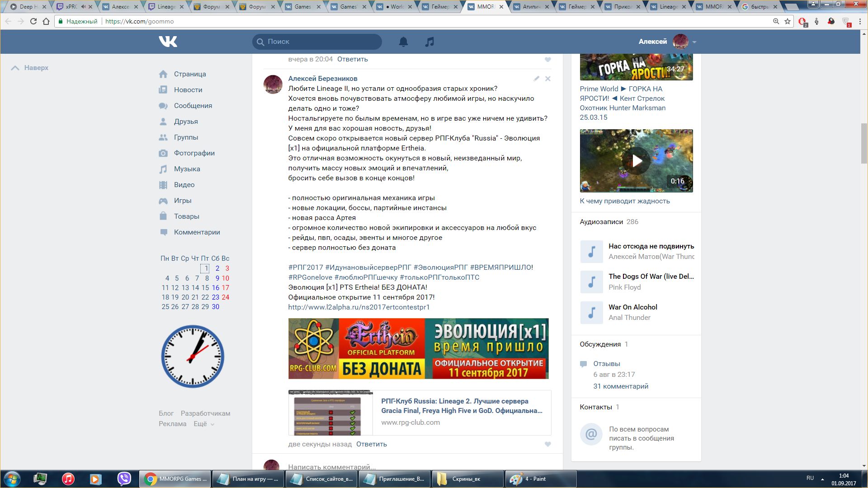Open the Chrome three-dot menu

[x=860, y=21]
